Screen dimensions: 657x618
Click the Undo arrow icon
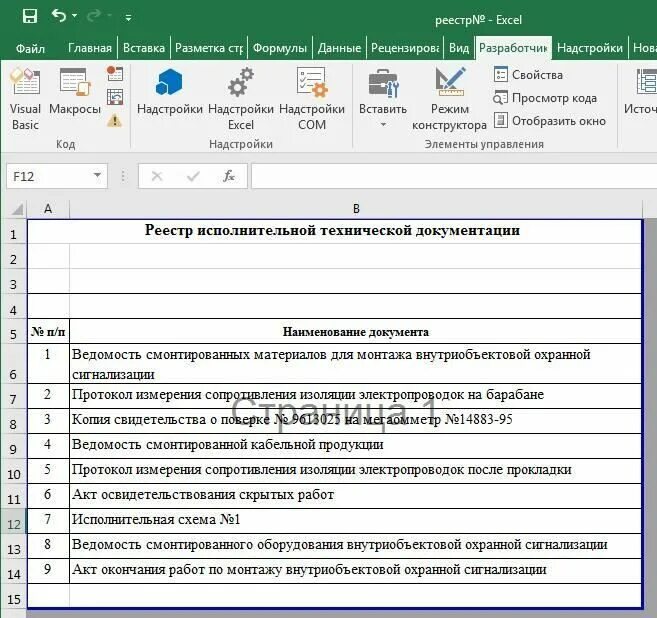59,16
